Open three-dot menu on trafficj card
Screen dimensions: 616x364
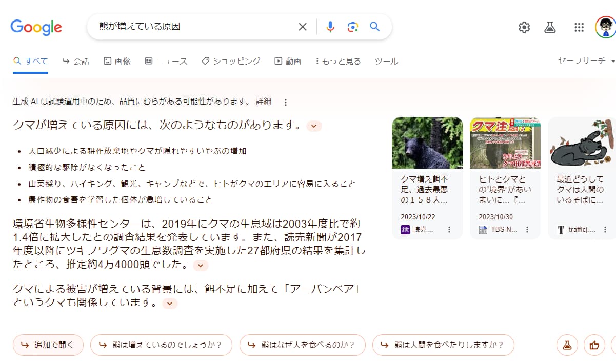point(605,230)
